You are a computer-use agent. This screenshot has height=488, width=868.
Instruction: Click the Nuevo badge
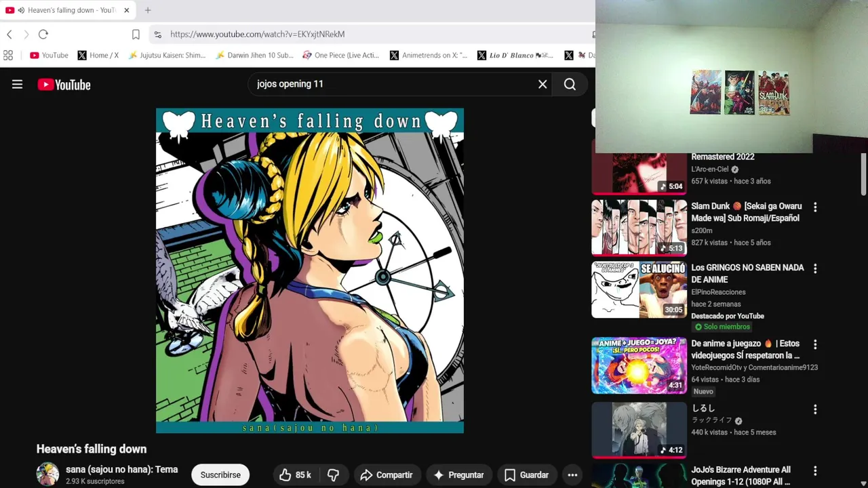coord(703,392)
